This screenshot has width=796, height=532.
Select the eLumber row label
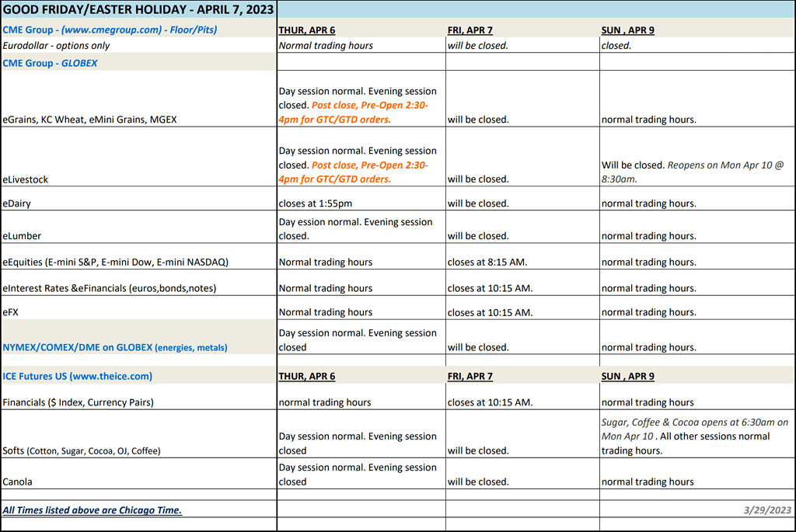23,235
